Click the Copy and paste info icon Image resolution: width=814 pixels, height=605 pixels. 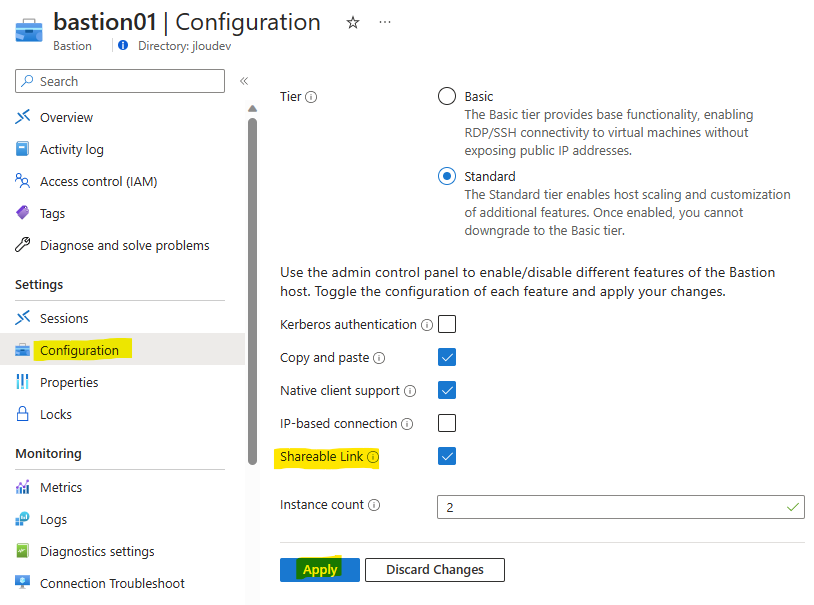point(379,358)
